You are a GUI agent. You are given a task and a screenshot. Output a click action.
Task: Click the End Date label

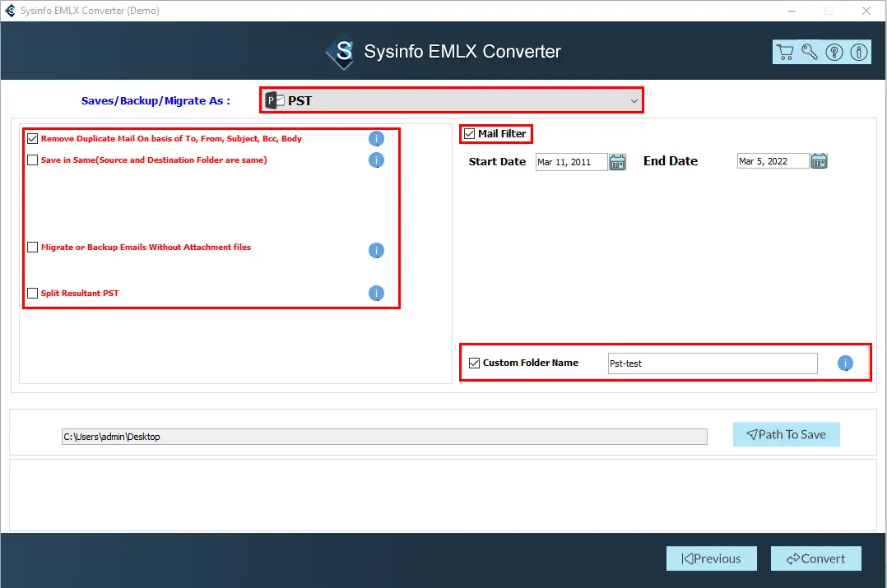click(671, 161)
